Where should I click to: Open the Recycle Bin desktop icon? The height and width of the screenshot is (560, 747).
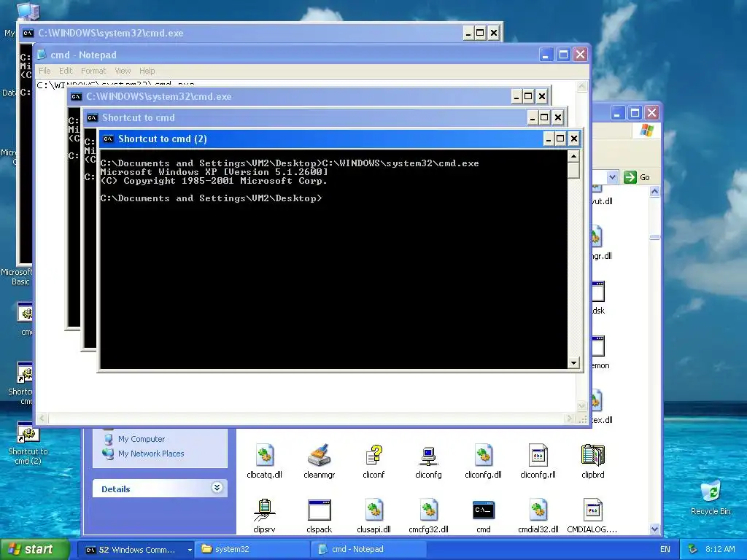coord(711,491)
